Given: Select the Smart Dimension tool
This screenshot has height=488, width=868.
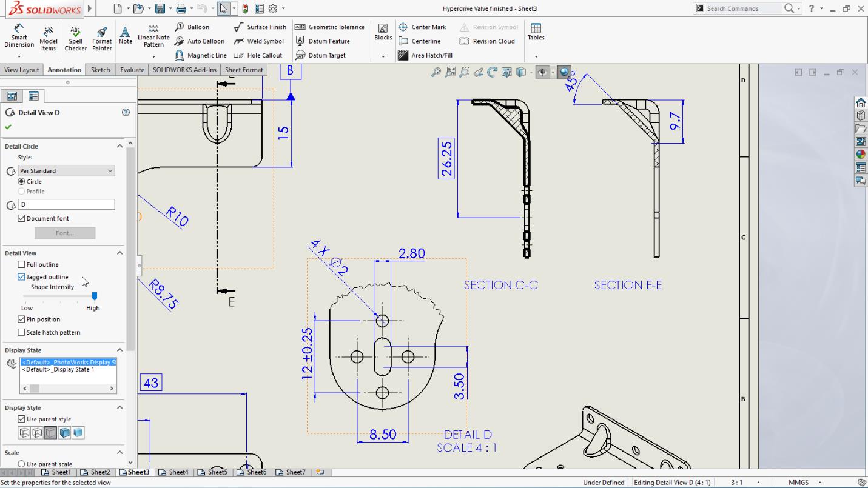Looking at the screenshot, I should (x=18, y=35).
